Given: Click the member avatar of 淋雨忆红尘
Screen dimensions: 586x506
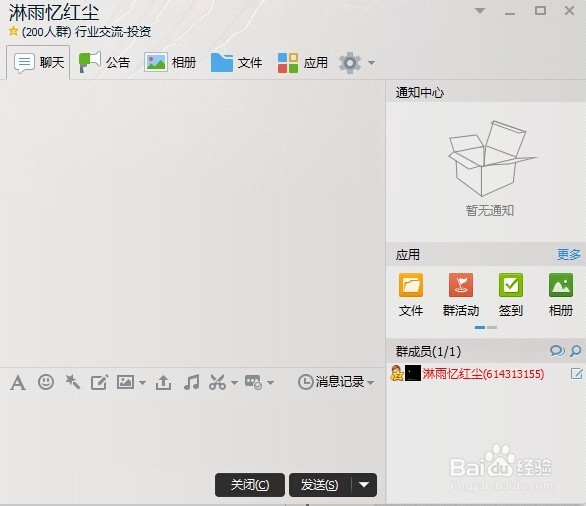Looking at the screenshot, I should 413,373.
